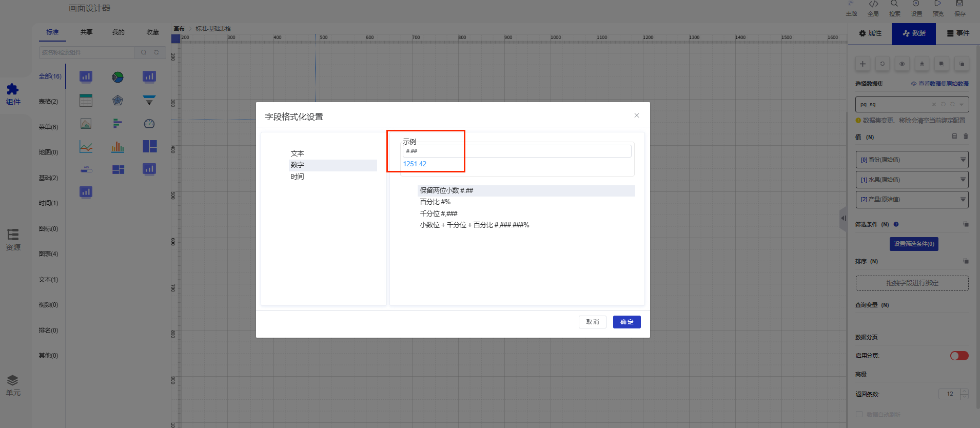
Task: Click the 拖拽字段进行绑定 drop zone
Action: (912, 283)
